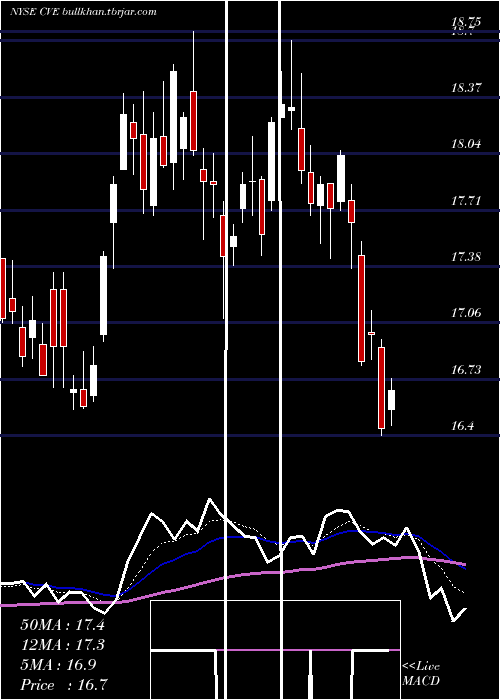This screenshot has width=500, height=700.
Task: Click the last white candlestick near 16.6
Action: pyautogui.click(x=392, y=400)
